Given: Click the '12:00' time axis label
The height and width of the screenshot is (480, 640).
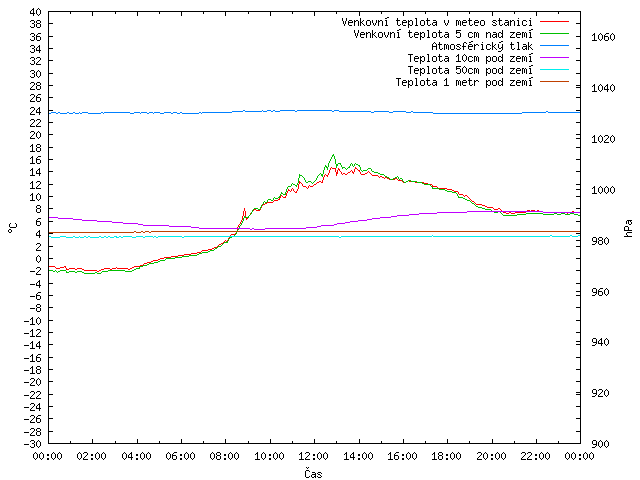Looking at the screenshot, I should (x=314, y=456).
